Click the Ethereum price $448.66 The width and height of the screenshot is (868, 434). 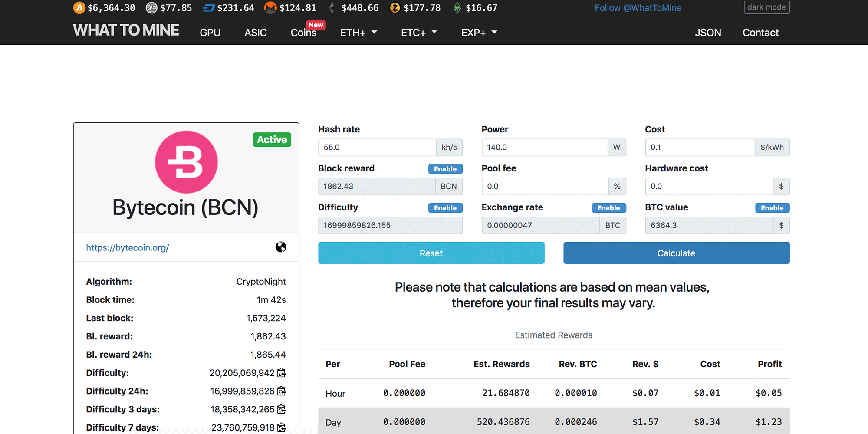(x=360, y=8)
